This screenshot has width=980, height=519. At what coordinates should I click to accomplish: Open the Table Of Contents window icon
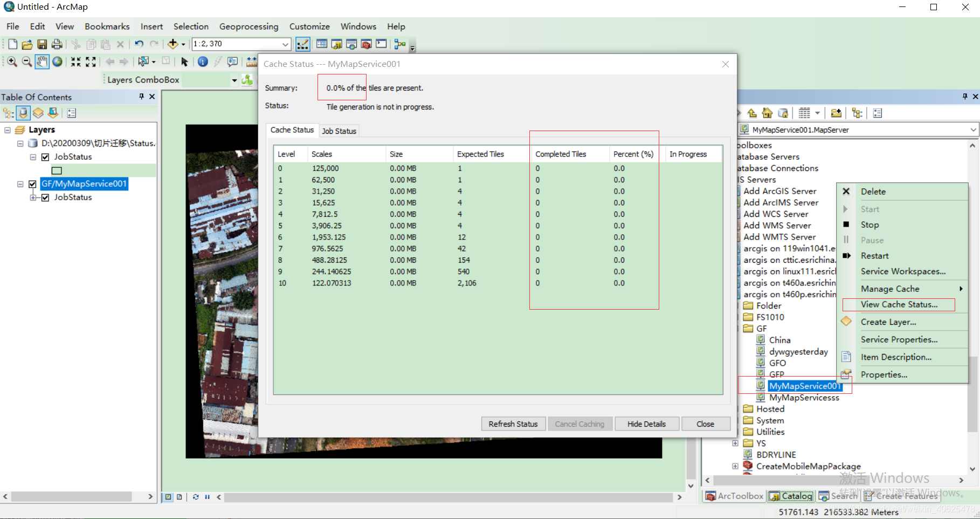pyautogui.click(x=322, y=44)
